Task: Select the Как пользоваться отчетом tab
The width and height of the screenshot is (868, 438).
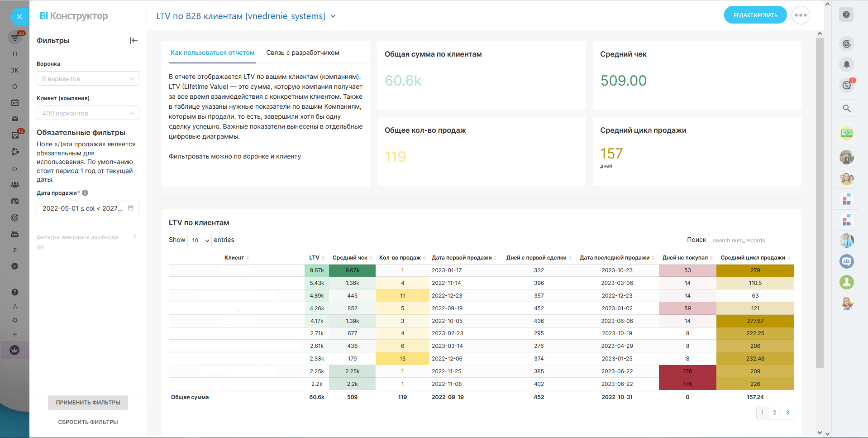Action: coord(212,53)
